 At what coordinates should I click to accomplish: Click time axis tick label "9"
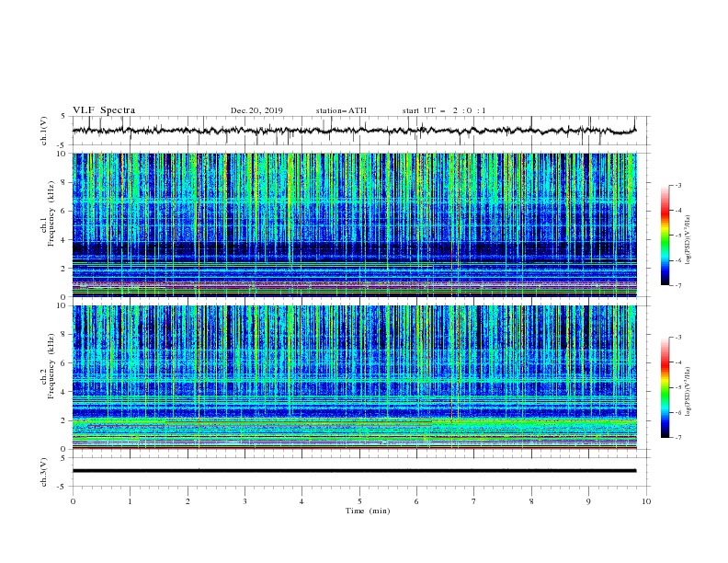588,501
